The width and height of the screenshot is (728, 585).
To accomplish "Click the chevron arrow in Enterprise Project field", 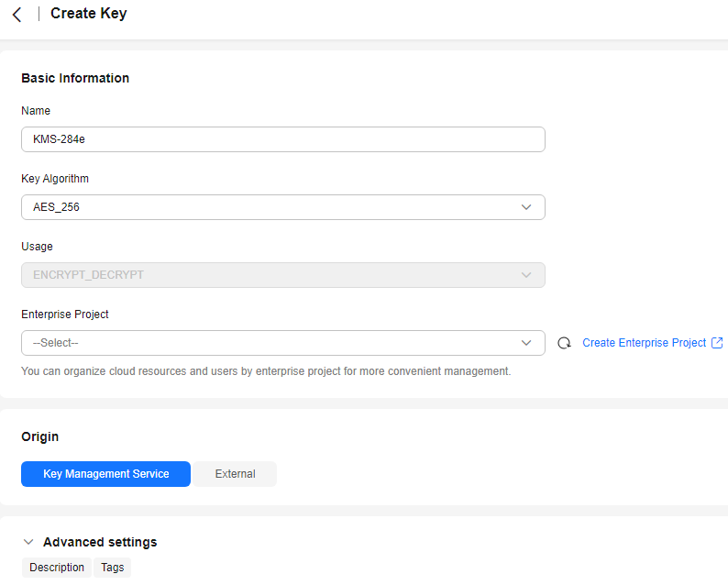I will 526,343.
